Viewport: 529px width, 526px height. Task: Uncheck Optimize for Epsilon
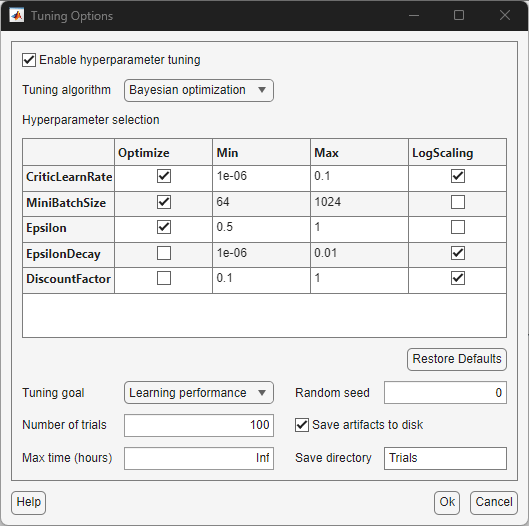pyautogui.click(x=164, y=227)
